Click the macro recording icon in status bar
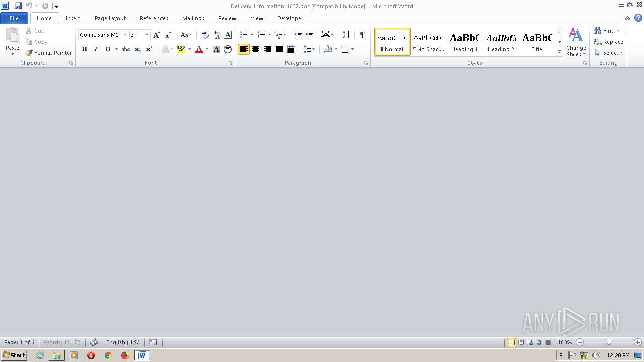This screenshot has width=644, height=362. pos(153,342)
